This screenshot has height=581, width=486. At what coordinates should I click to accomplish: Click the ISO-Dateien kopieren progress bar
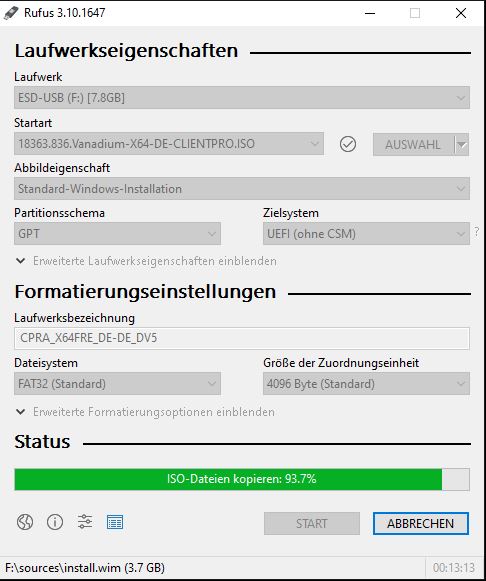[242, 479]
